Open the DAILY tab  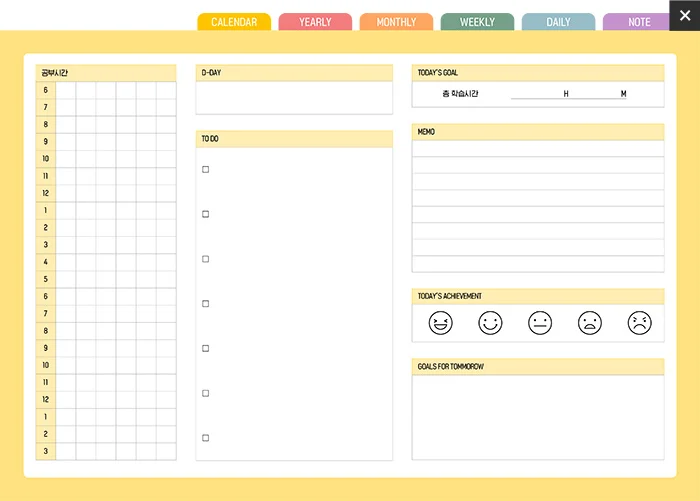click(x=558, y=22)
